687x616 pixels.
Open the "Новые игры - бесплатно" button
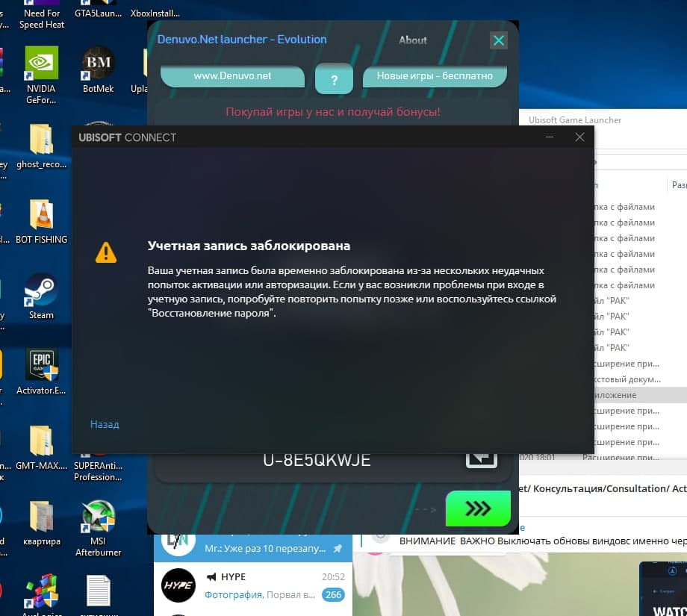pyautogui.click(x=434, y=76)
